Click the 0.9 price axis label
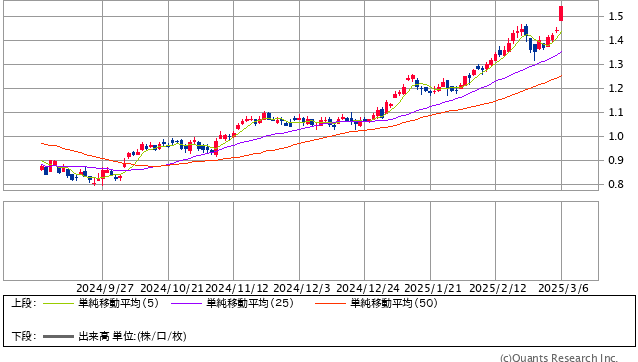The width and height of the screenshot is (638, 362). pos(616,160)
